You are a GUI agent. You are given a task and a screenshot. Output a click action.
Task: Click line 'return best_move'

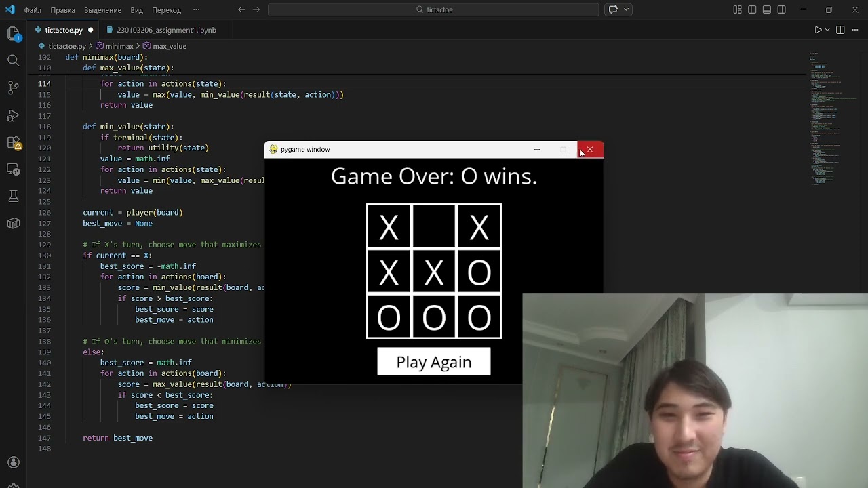[x=117, y=438]
